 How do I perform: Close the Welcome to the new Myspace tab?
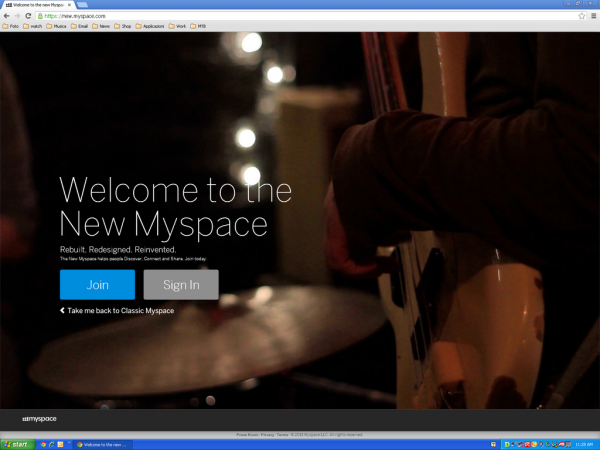tap(70, 5)
